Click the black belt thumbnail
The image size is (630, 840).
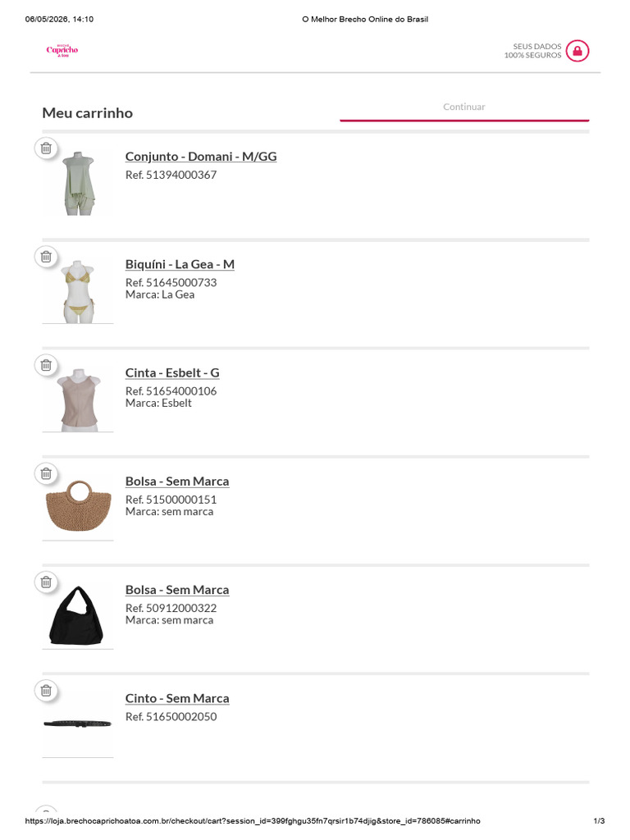click(x=78, y=724)
